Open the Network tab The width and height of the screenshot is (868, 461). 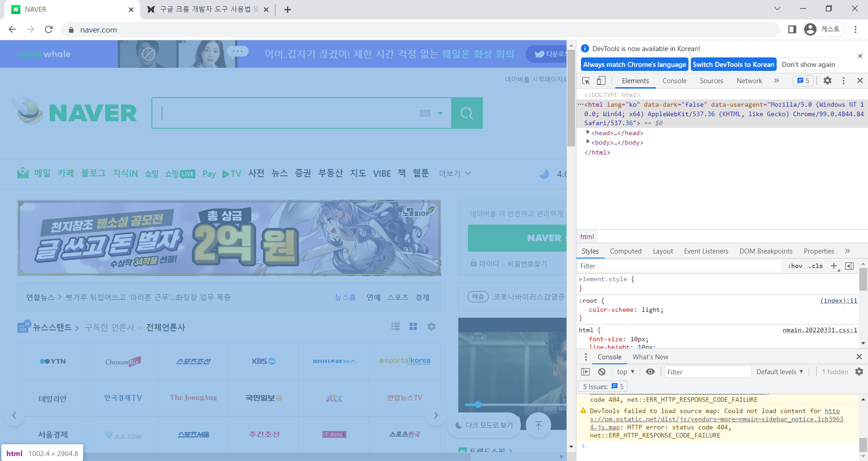point(749,80)
